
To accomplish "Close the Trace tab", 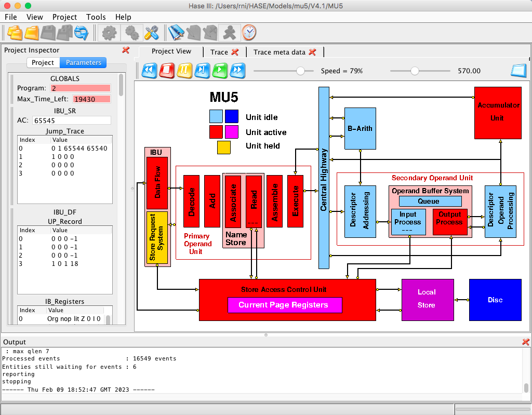I will point(235,52).
